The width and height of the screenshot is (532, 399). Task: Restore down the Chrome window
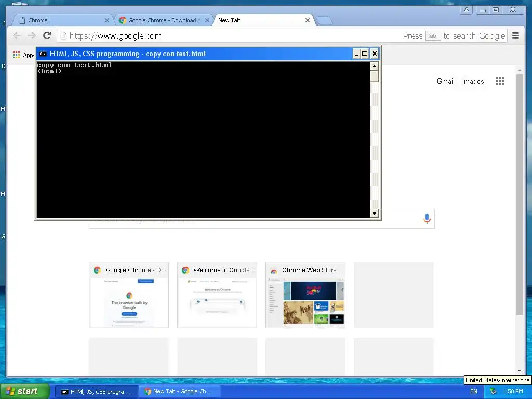tap(496, 10)
